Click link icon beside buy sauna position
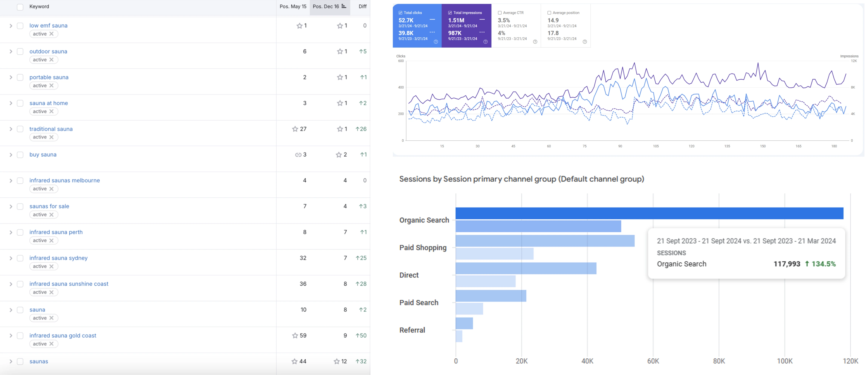This screenshot has height=375, width=868. click(298, 155)
